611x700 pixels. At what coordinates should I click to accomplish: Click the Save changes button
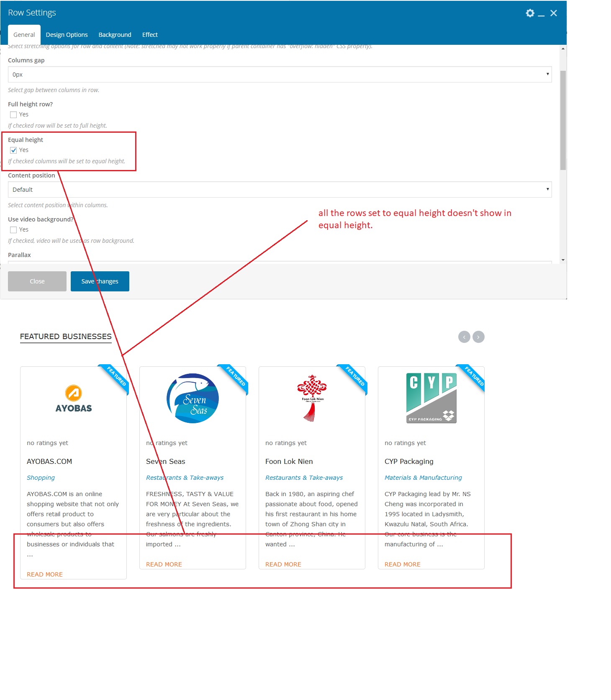100,281
